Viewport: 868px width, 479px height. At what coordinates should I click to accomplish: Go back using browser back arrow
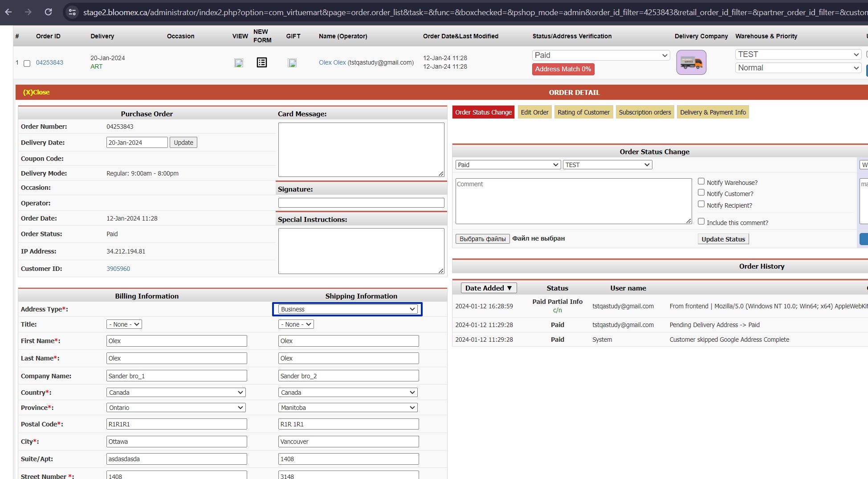tap(8, 12)
